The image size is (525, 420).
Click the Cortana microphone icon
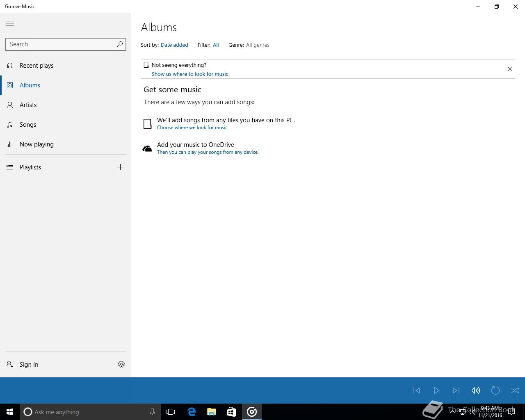[152, 412]
